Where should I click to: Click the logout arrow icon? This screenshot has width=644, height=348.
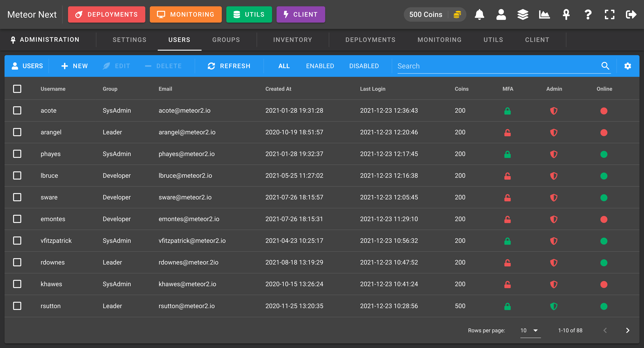coord(631,14)
